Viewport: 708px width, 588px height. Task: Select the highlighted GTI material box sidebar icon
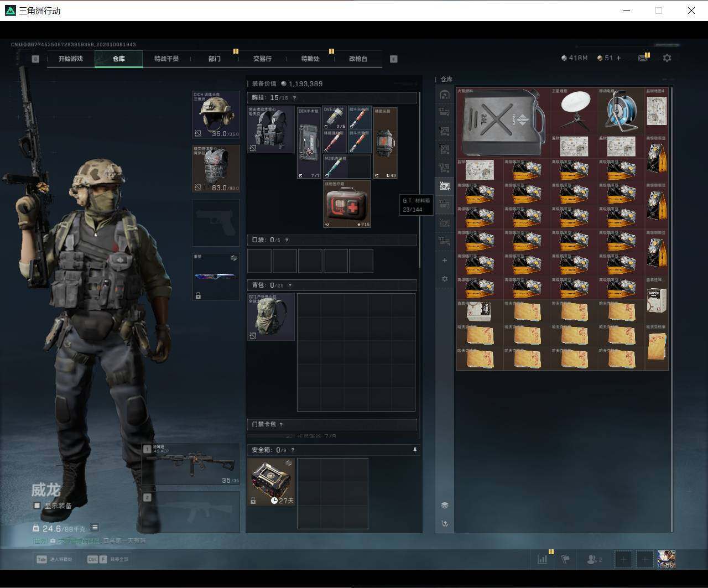(445, 186)
